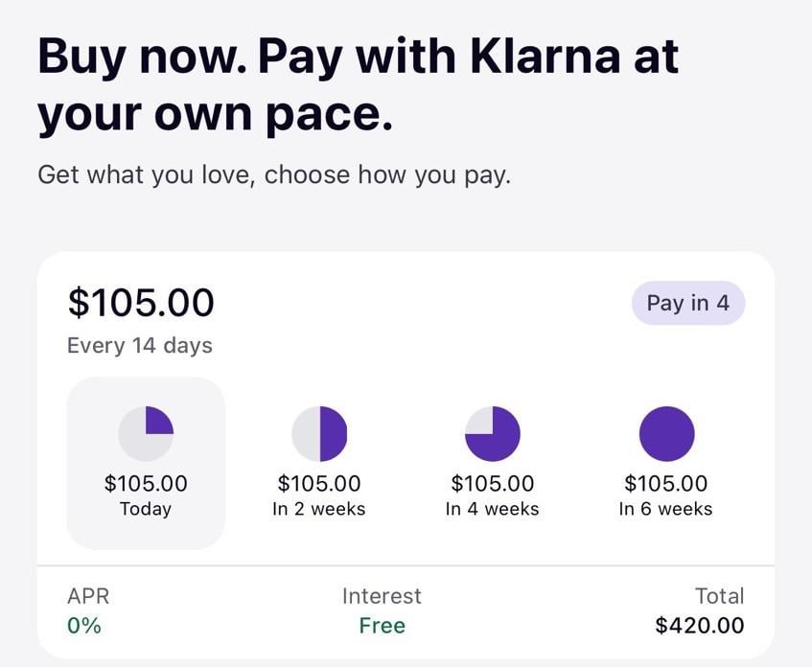
Task: Select the In 2 weeks installment label
Action: (x=319, y=509)
